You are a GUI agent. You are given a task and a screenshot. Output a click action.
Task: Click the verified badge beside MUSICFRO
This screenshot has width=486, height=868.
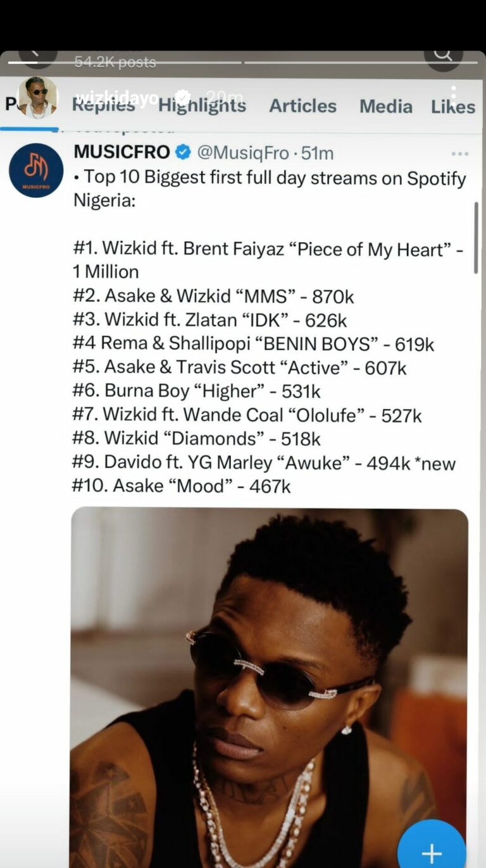point(184,152)
